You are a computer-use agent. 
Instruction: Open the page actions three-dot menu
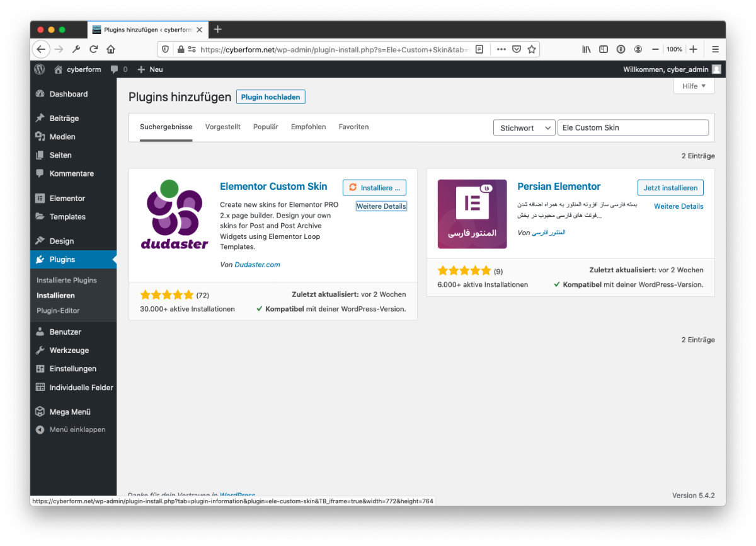[x=501, y=49]
